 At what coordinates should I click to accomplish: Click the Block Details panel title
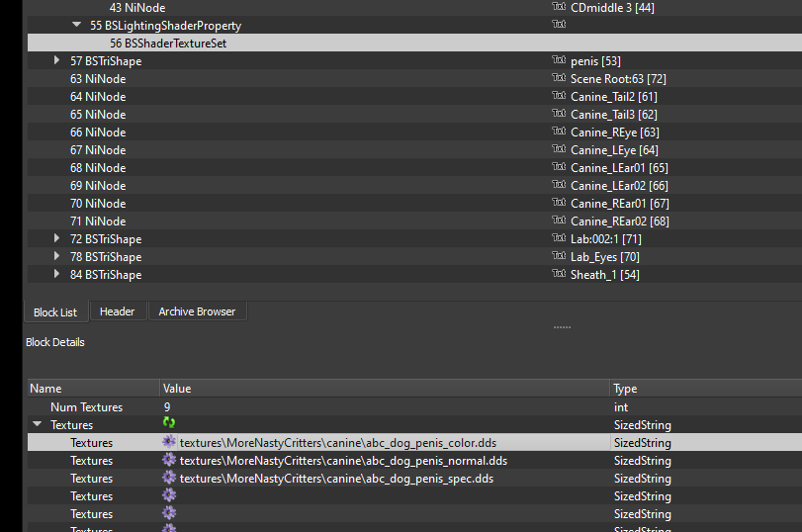pyautogui.click(x=55, y=342)
